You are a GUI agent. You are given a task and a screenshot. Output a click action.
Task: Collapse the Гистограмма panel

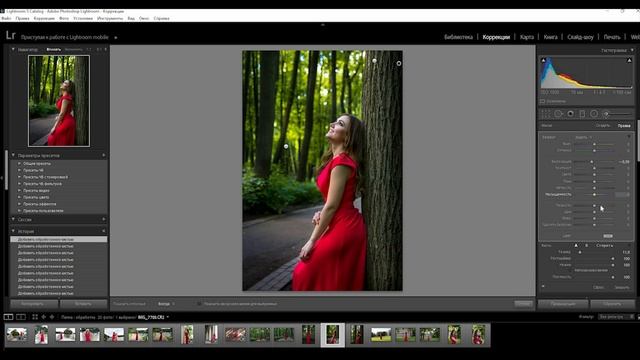(632, 50)
